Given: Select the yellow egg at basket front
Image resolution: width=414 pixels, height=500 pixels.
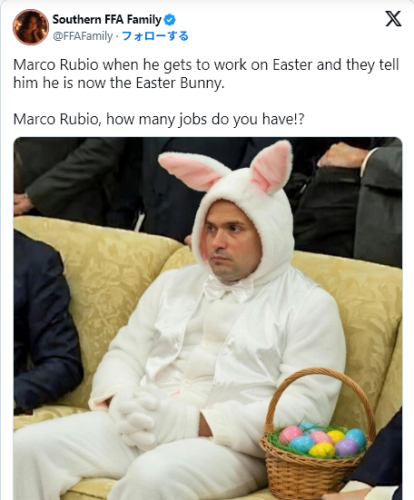Looking at the screenshot, I should click(321, 450).
